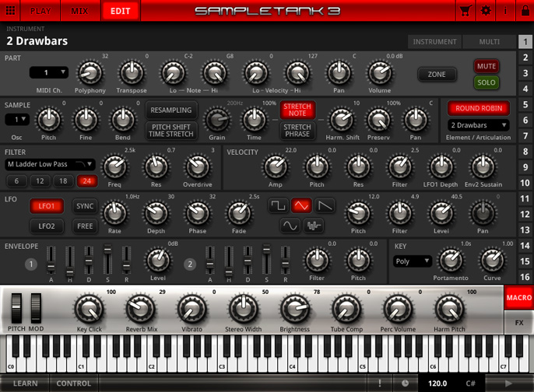Click envelope 2 selector button
Viewport: 534px width, 392px height.
190,264
